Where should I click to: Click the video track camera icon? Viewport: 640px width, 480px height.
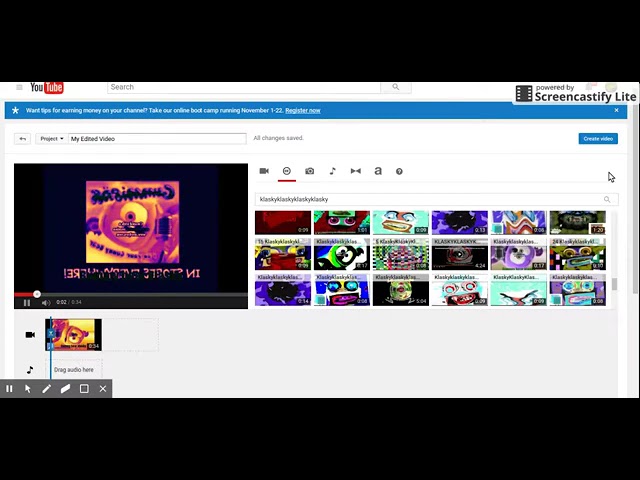[30, 335]
